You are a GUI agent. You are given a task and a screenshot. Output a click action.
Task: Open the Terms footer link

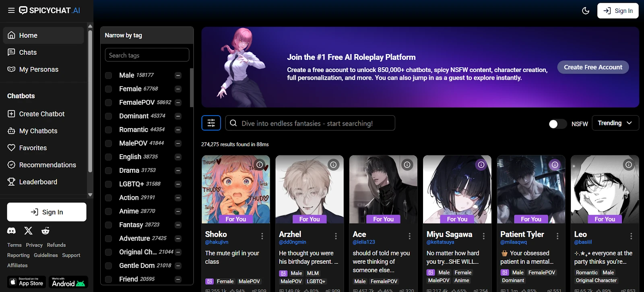tap(14, 245)
